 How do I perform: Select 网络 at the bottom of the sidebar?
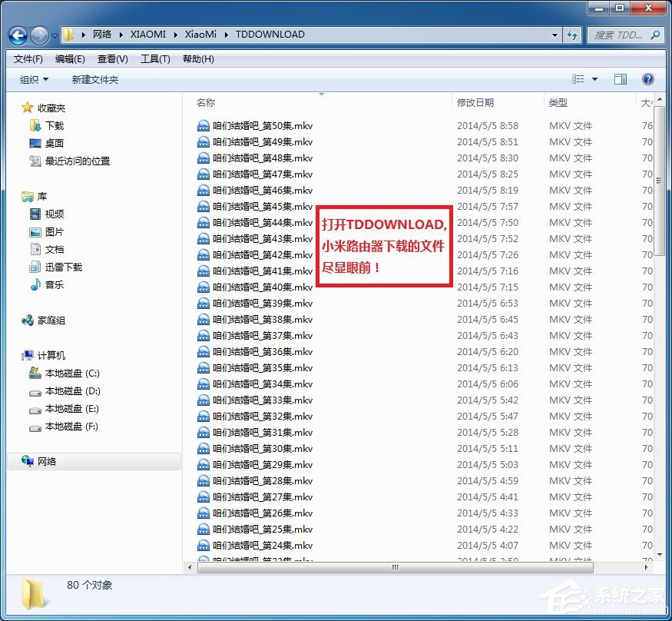coord(46,461)
